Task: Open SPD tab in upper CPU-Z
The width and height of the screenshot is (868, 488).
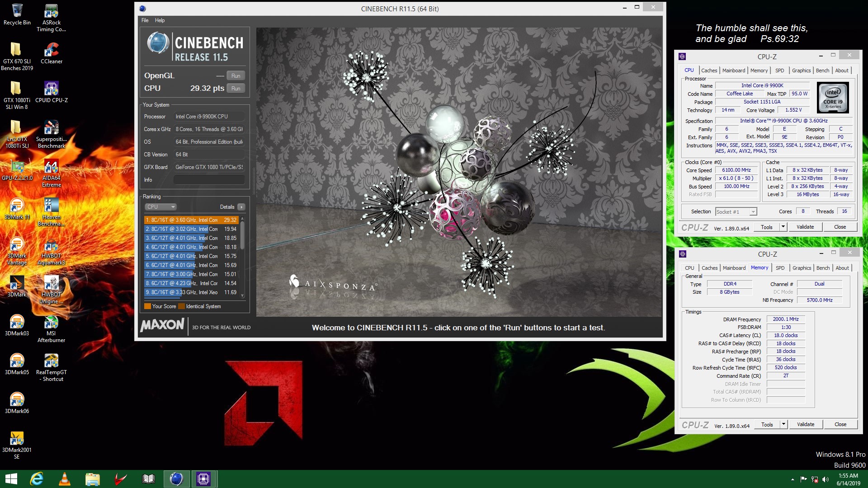Action: pos(779,70)
